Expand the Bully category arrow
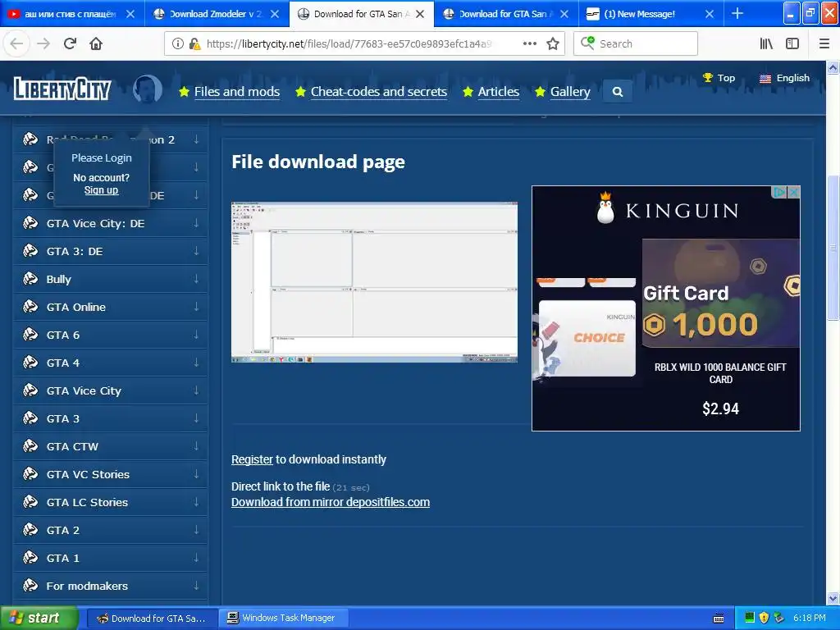This screenshot has height=630, width=840. [196, 279]
